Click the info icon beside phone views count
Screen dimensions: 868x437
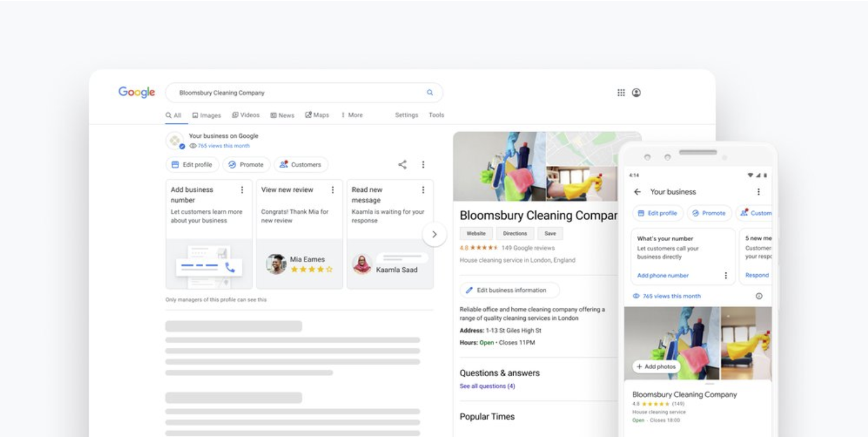tap(759, 296)
